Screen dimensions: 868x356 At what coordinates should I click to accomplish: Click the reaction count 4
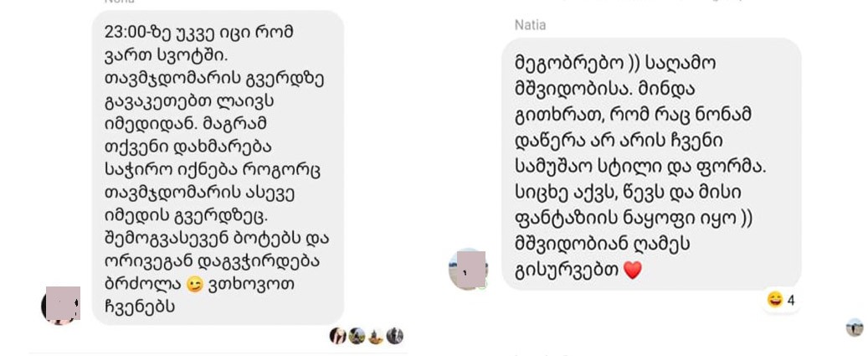pyautogui.click(x=790, y=301)
